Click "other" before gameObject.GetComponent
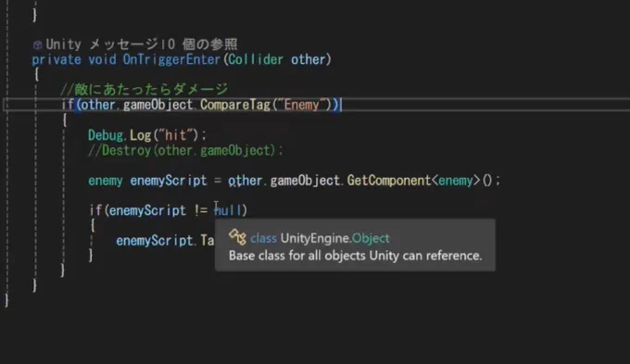 [246, 181]
